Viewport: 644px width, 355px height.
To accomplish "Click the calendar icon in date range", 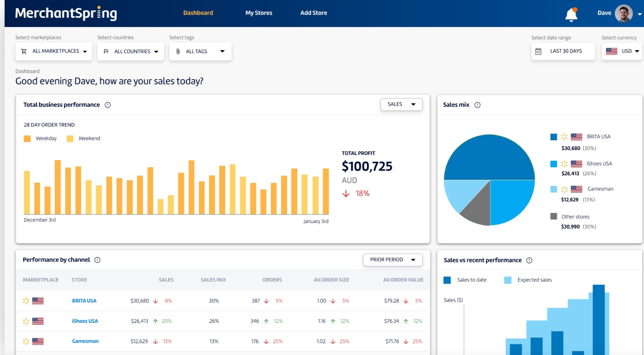I will (538, 51).
